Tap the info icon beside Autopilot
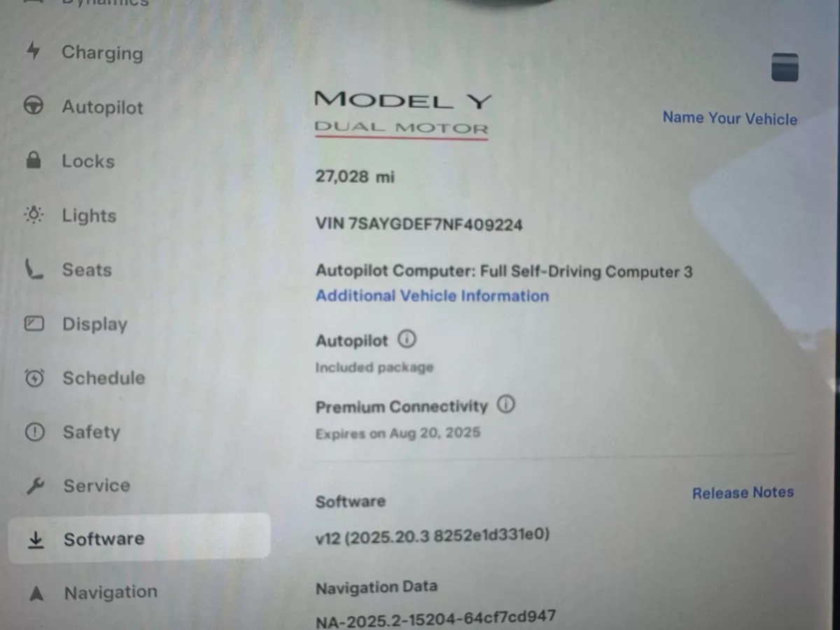This screenshot has height=630, width=840. 407,339
